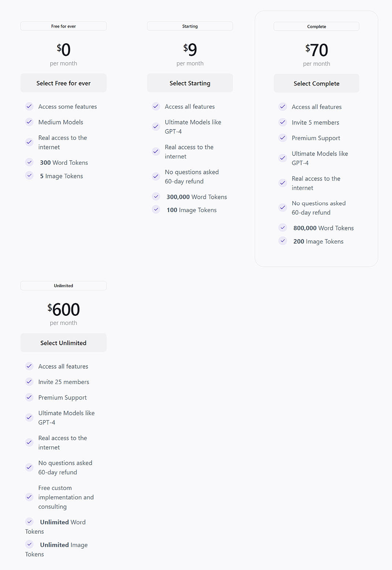Click the checkmark next to No questions asked 60-day refund in Starting
392x570 pixels.
(x=156, y=176)
